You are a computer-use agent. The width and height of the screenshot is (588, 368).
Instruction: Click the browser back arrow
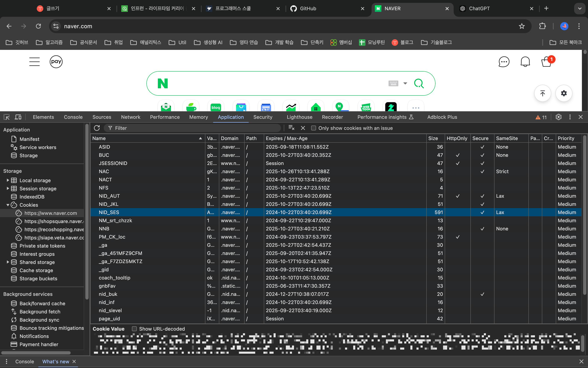point(9,26)
